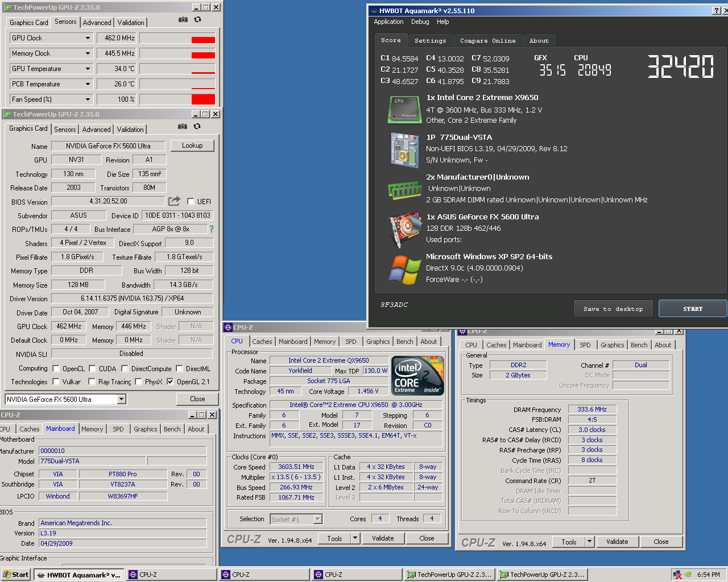Viewport: 728px width, 582px height.
Task: Toggle the PhysX checkbox
Action: (138, 381)
